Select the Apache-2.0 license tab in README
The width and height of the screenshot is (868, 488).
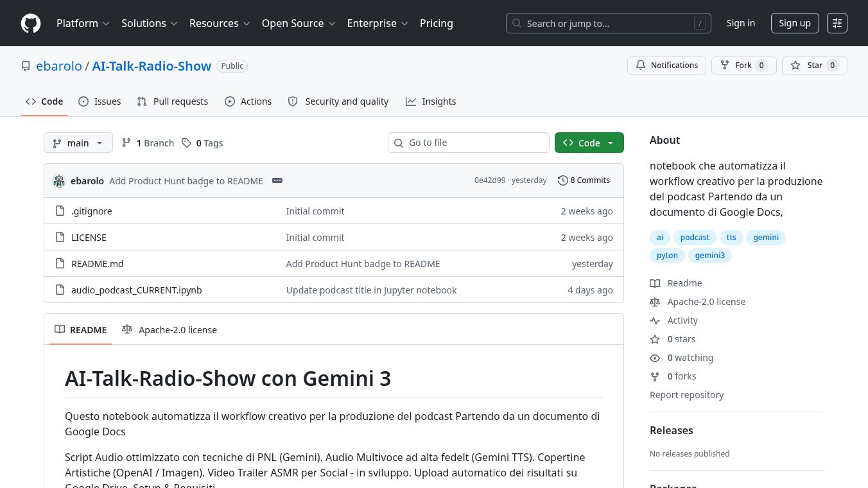(169, 329)
